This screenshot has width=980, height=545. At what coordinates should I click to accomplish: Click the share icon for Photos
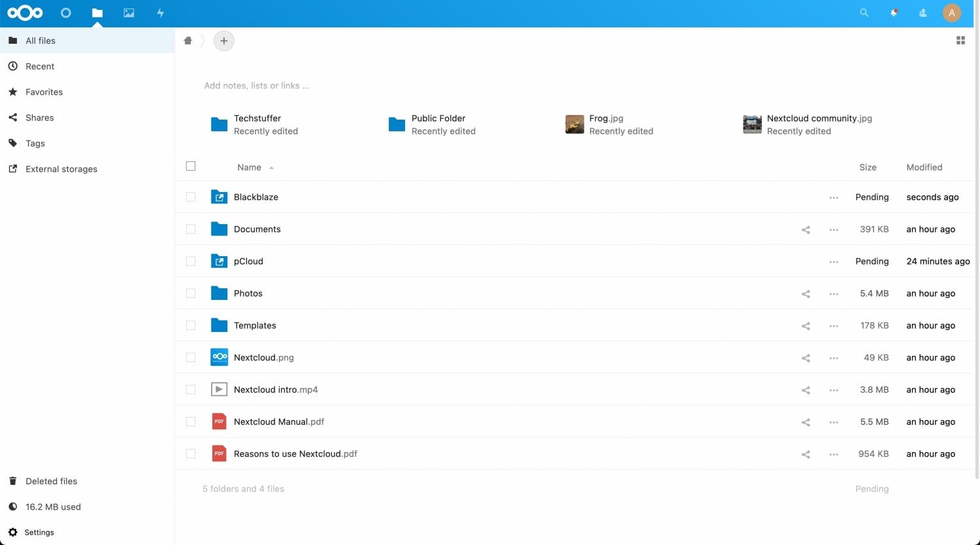[x=806, y=293]
